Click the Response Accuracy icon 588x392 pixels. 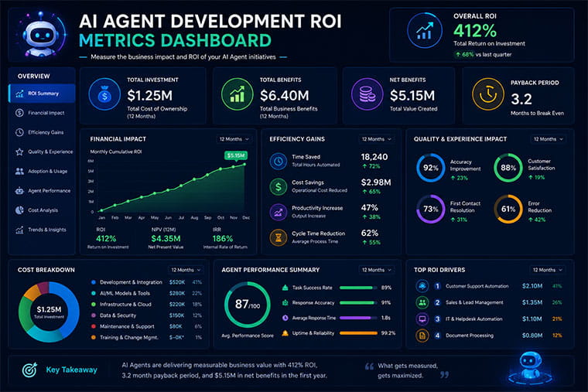click(285, 302)
